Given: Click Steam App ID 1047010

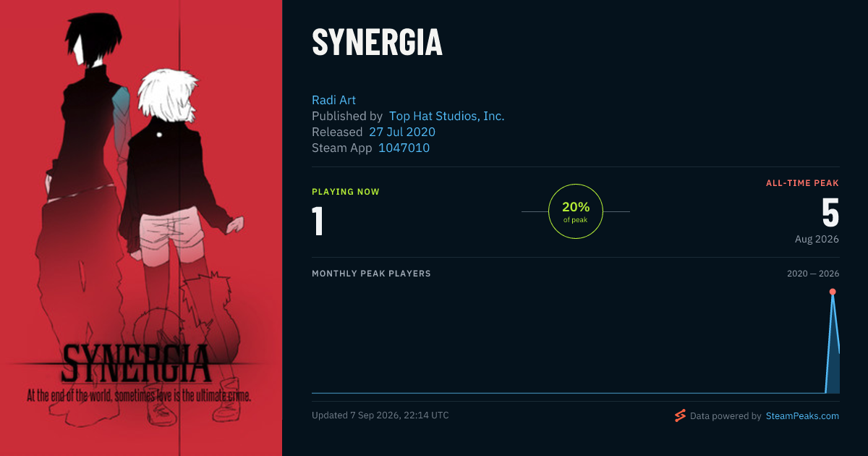Looking at the screenshot, I should pyautogui.click(x=404, y=148).
